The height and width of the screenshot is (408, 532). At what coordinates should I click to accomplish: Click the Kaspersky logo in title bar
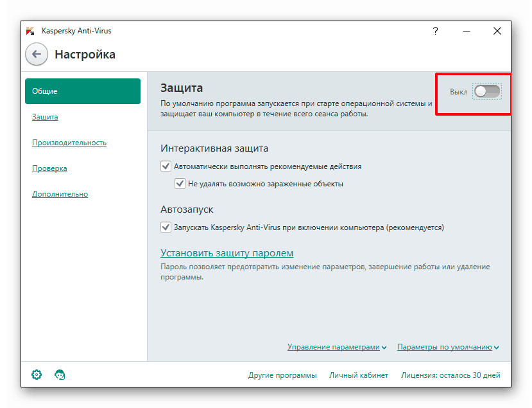point(30,31)
